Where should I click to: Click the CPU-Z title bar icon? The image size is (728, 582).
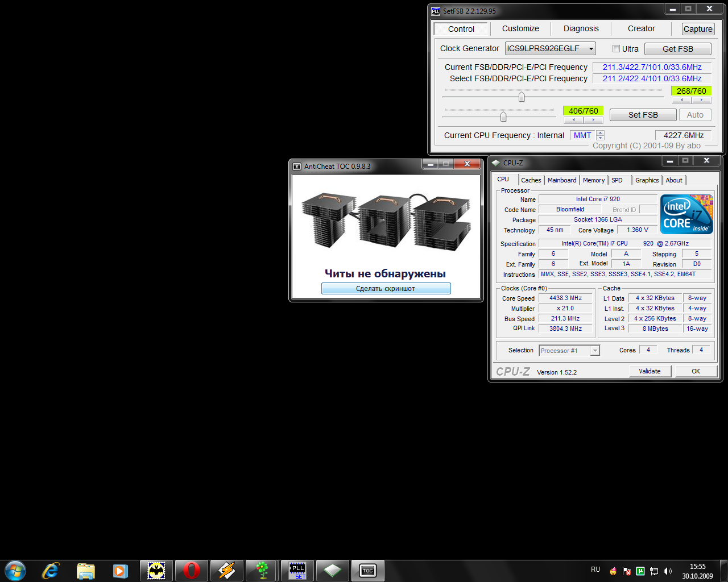[x=496, y=163]
